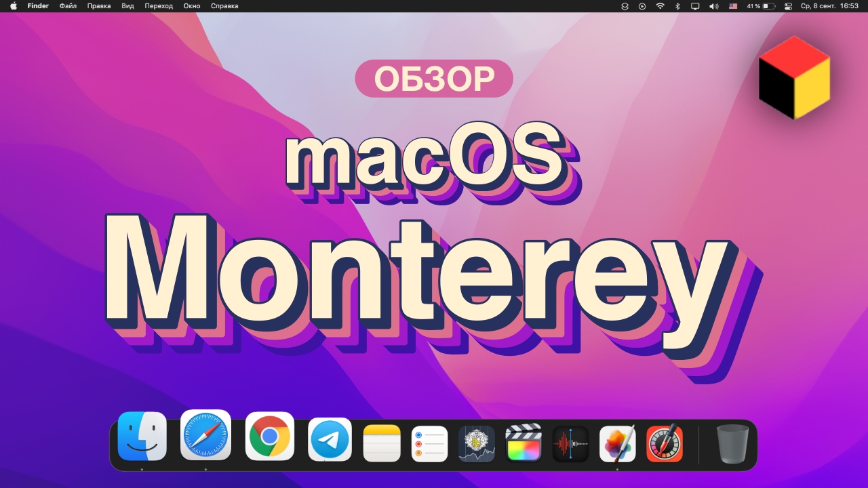This screenshot has width=868, height=488.
Task: Open the Screen Mirroring display icon
Action: pos(695,6)
